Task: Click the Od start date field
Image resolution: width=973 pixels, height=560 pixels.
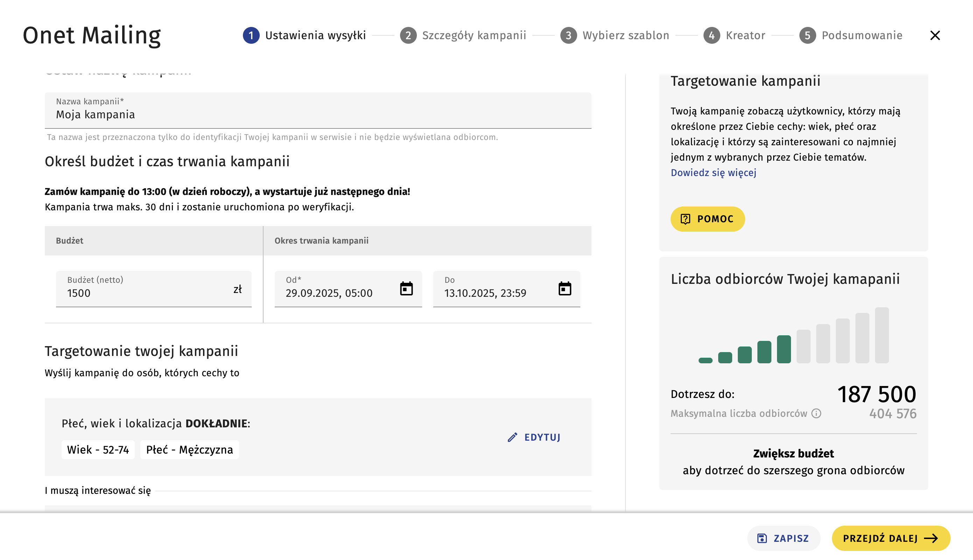Action: [348, 289]
